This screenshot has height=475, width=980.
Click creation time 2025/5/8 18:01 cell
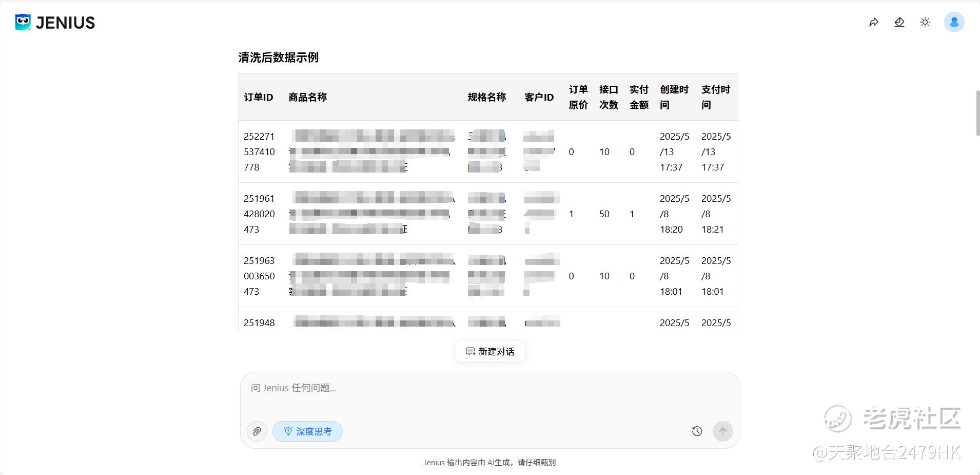click(675, 276)
